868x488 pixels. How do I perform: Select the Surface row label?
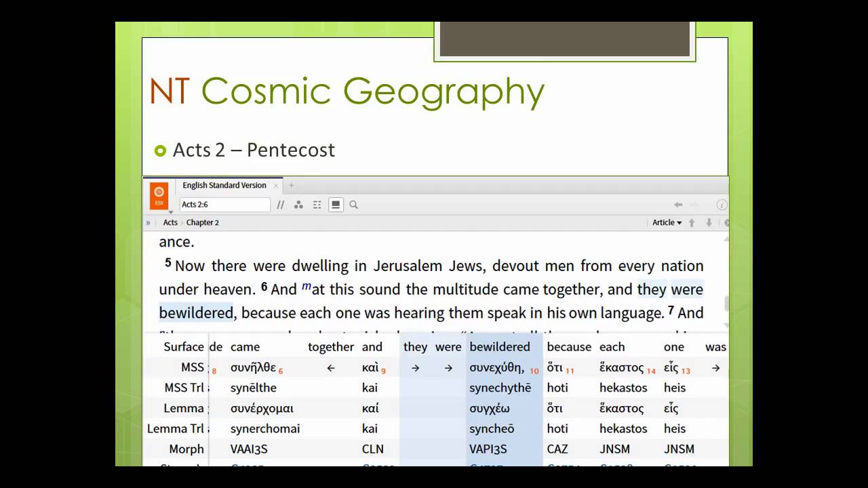(184, 346)
